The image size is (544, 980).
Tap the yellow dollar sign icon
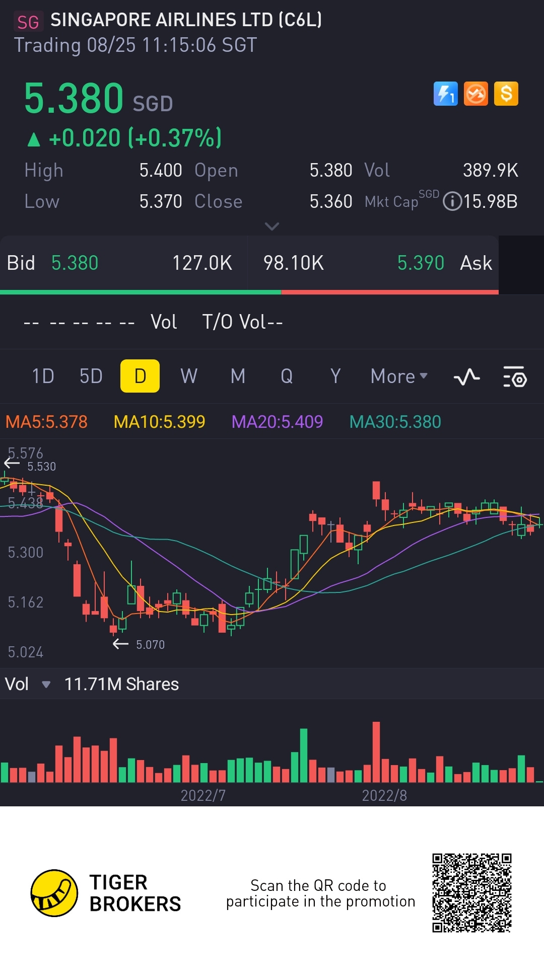(x=506, y=94)
